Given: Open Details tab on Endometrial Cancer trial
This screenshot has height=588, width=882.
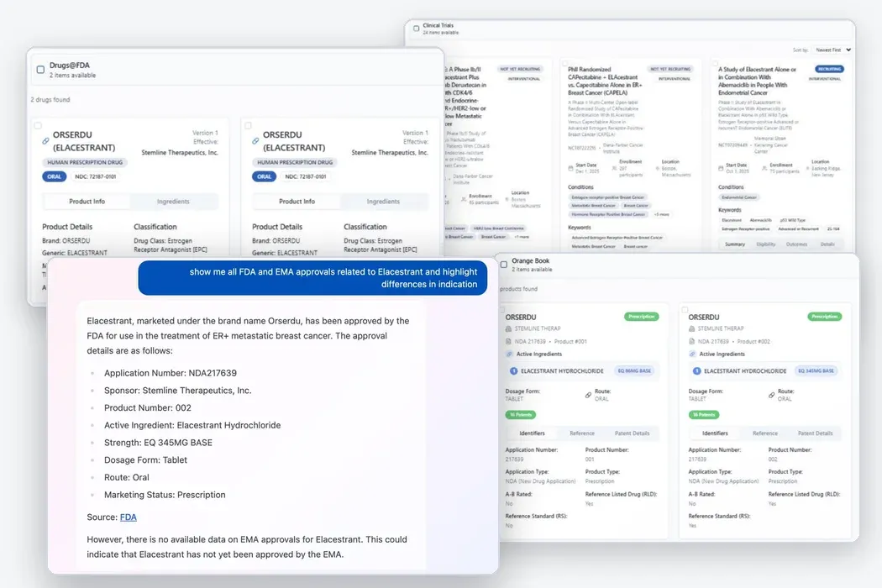Looking at the screenshot, I should 827,244.
